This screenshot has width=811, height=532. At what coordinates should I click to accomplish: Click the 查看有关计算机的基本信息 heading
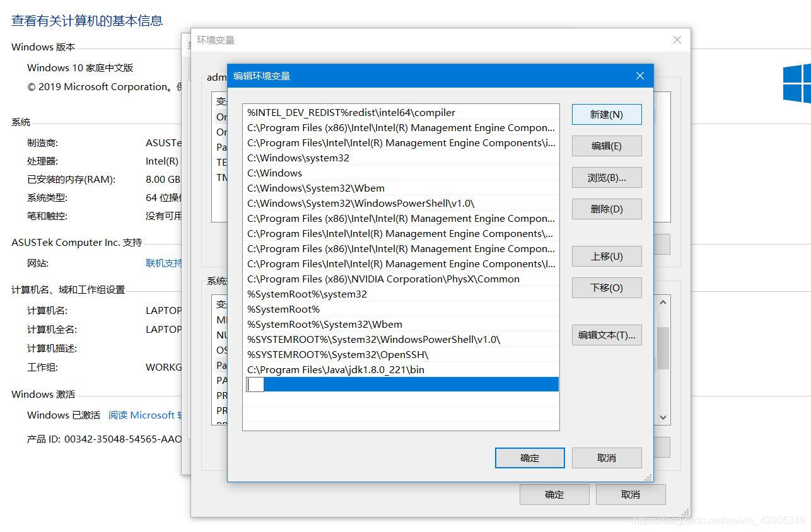(87, 21)
